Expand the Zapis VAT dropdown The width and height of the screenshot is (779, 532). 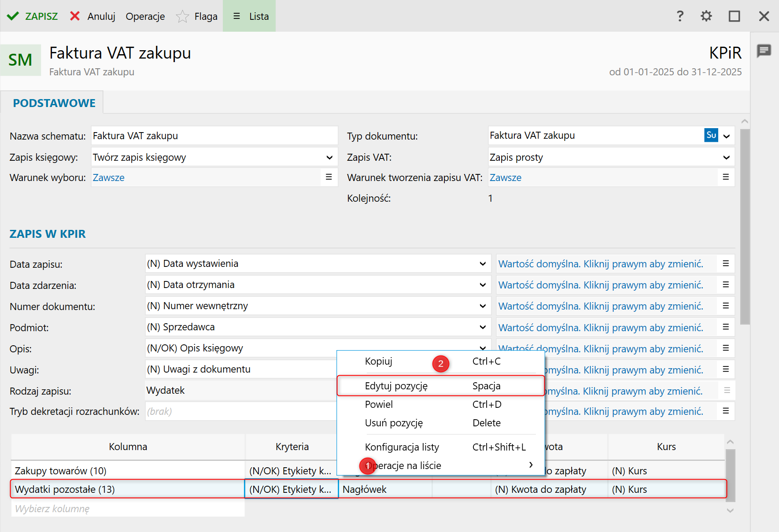click(726, 158)
